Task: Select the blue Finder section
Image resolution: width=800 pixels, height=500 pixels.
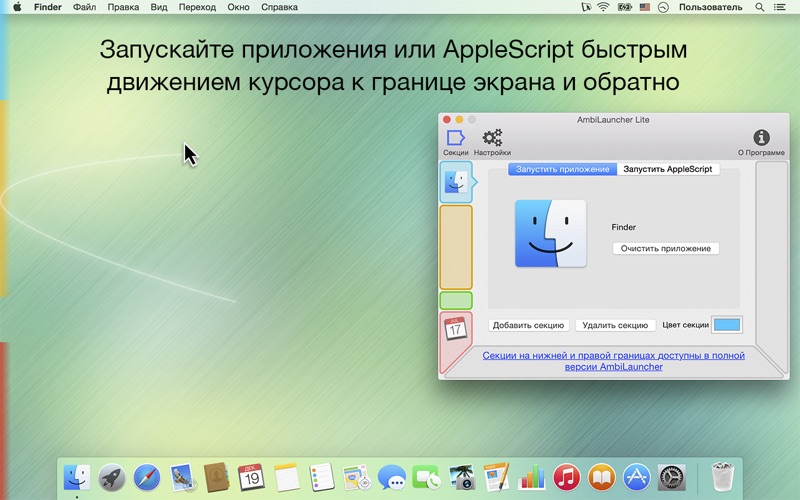Action: click(x=456, y=182)
